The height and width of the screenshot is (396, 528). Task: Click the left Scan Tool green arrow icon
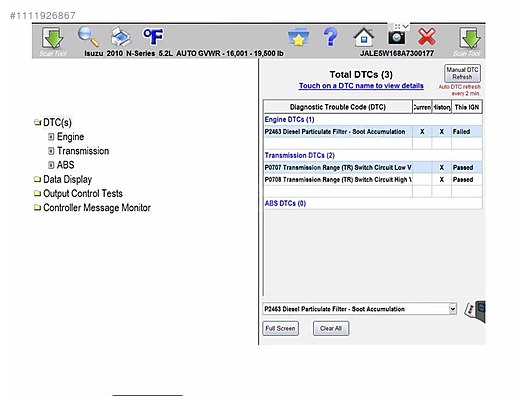click(x=53, y=38)
